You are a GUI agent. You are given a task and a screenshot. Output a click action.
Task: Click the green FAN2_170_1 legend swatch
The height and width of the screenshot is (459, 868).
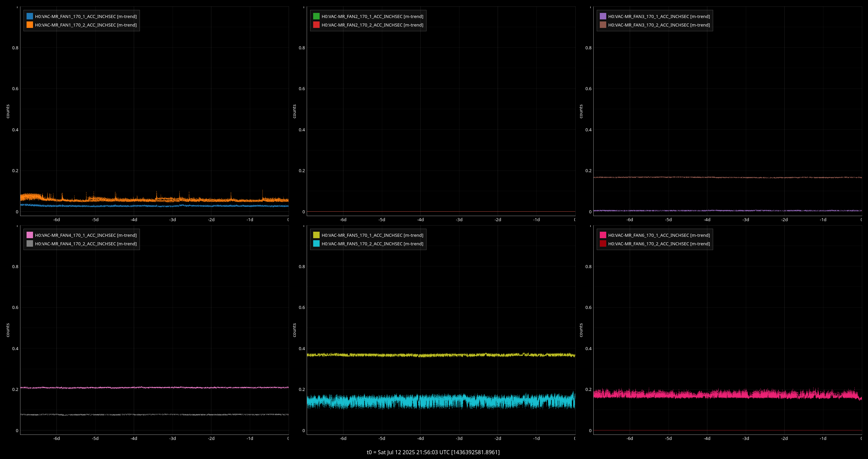point(317,16)
